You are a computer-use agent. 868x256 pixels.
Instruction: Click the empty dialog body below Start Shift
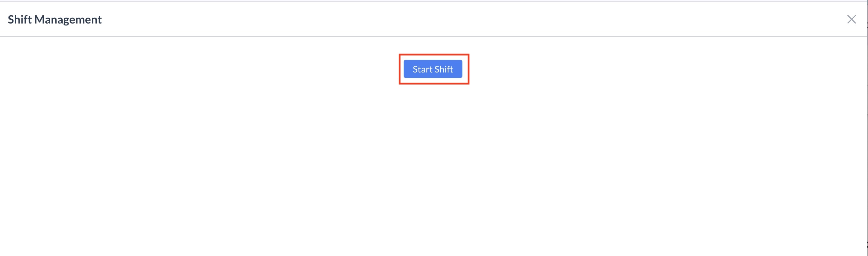click(433, 168)
